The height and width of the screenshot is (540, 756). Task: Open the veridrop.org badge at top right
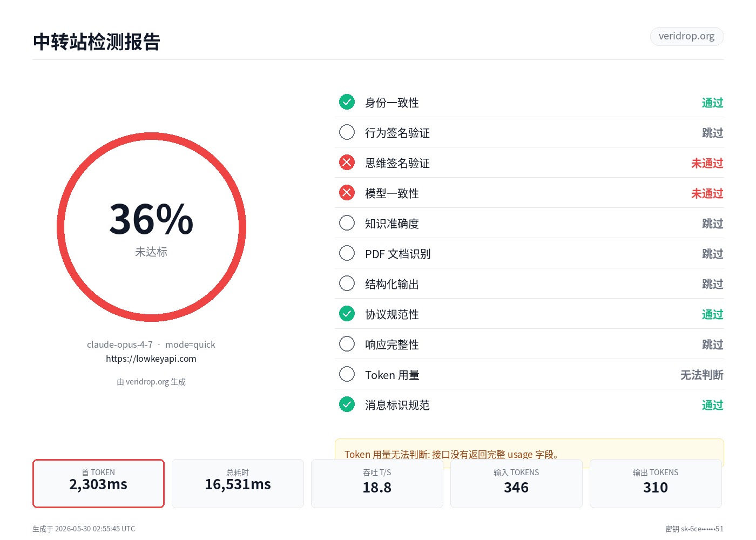[x=686, y=36]
